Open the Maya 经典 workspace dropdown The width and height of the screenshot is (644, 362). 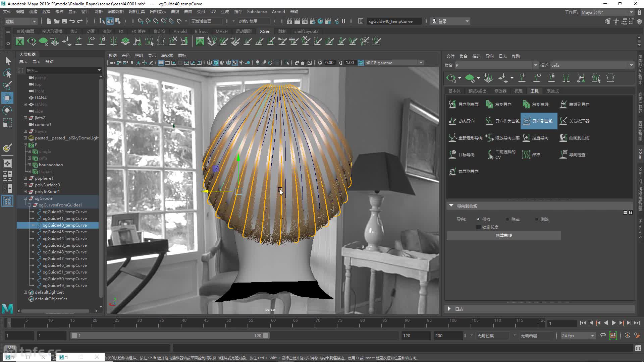tap(607, 12)
